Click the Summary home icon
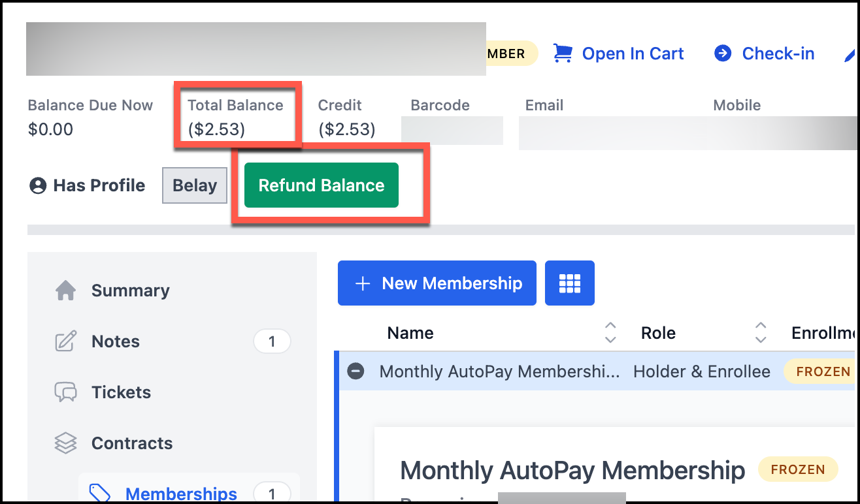This screenshot has height=504, width=860. tap(65, 291)
